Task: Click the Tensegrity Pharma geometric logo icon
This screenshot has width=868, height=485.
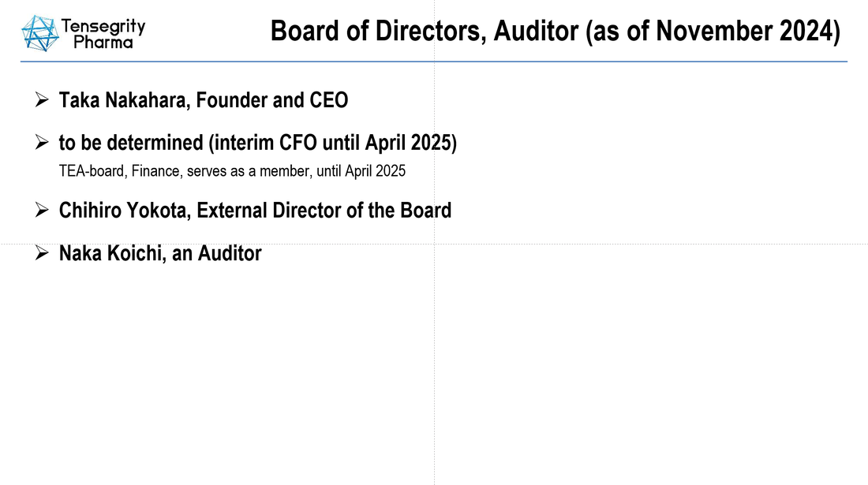Action: pos(40,33)
